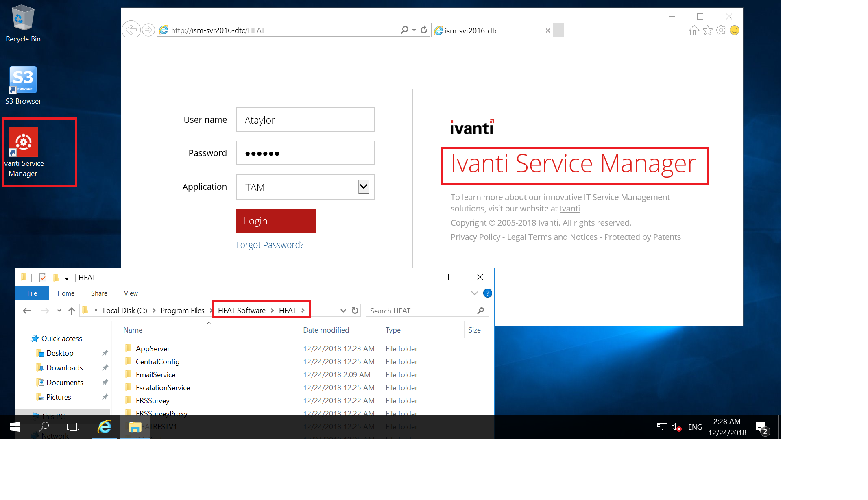The image size is (868, 500).
Task: Select the EmailService folder
Action: click(155, 374)
